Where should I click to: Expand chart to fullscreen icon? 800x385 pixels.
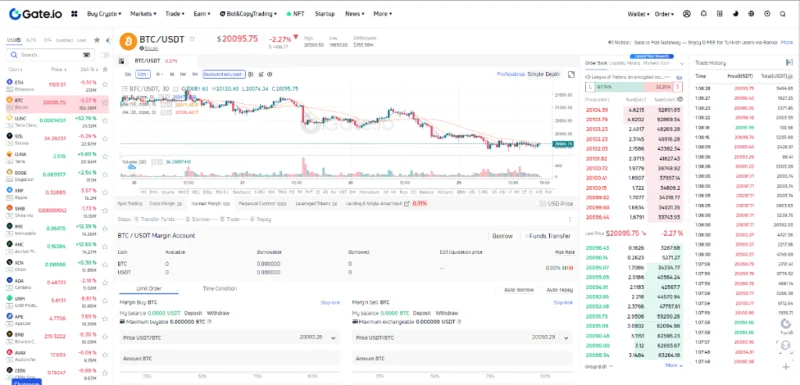[571, 74]
